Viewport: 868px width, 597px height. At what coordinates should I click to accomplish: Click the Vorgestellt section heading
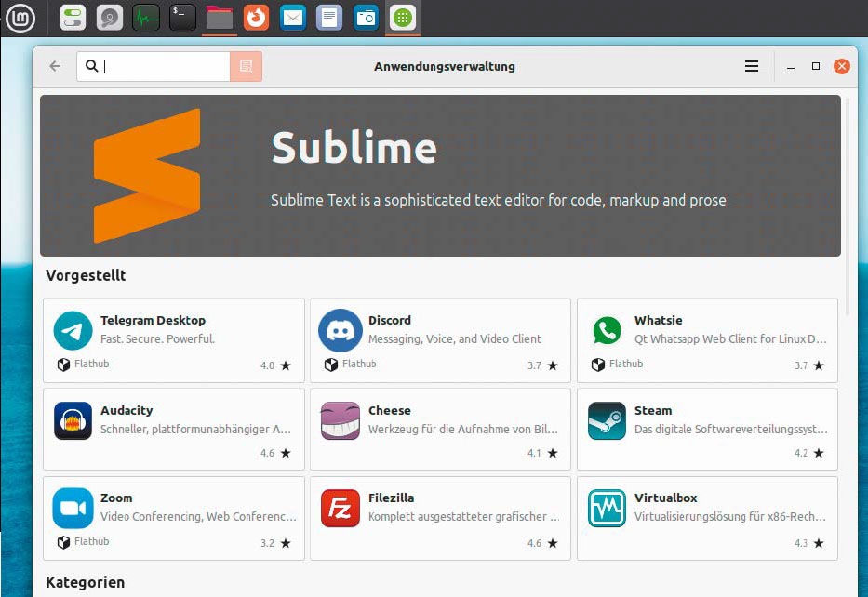[86, 275]
